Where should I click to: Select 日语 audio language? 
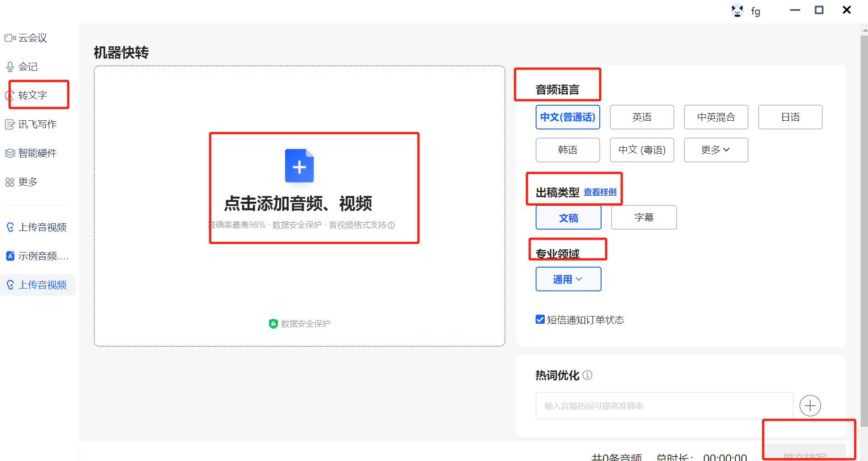pyautogui.click(x=790, y=117)
